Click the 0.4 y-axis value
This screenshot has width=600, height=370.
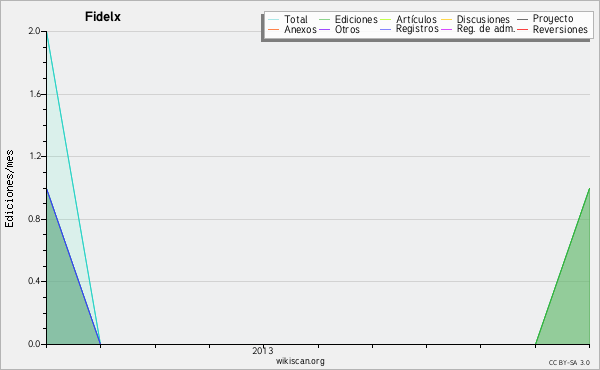(34, 281)
